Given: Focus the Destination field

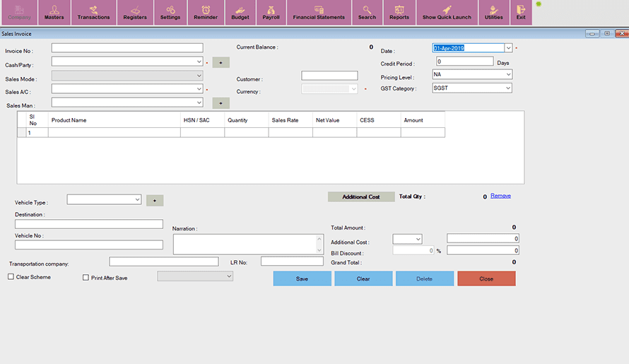Looking at the screenshot, I should click(88, 224).
